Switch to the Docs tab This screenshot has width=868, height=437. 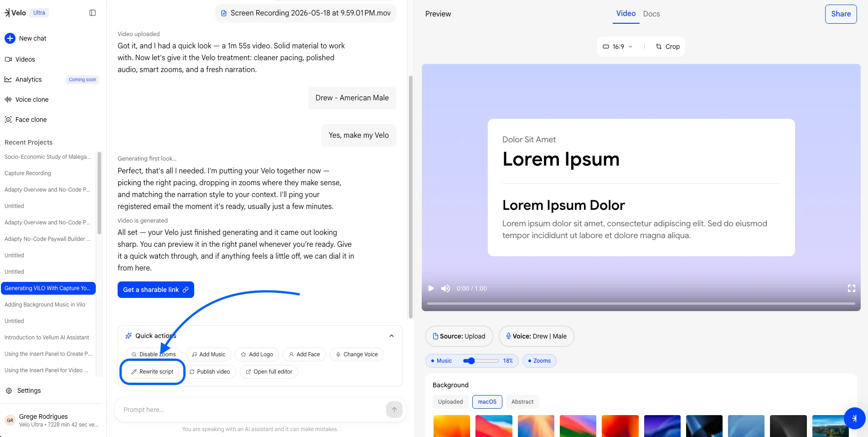click(651, 14)
